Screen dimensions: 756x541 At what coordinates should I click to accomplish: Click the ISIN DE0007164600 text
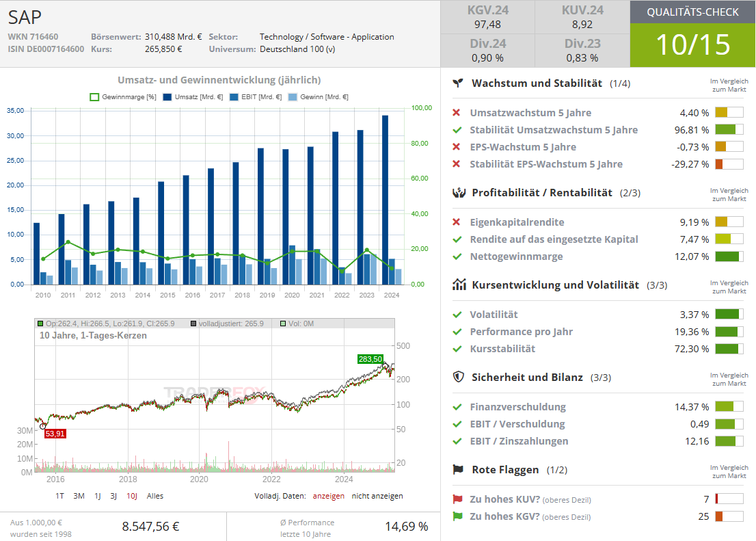pos(46,49)
